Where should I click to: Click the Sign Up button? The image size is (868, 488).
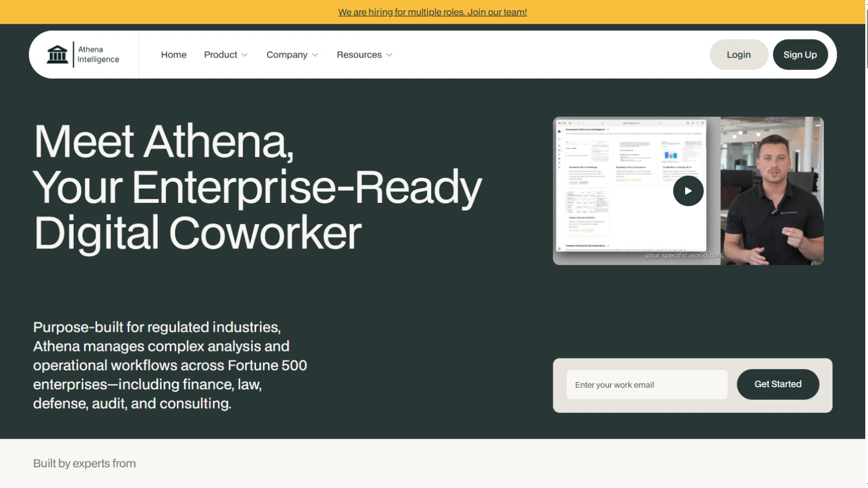(800, 55)
